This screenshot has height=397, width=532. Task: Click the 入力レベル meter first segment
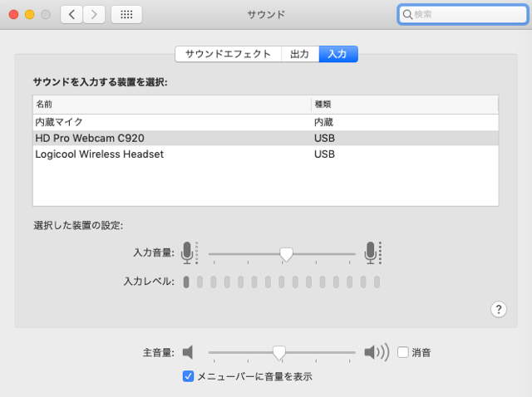[x=186, y=282]
